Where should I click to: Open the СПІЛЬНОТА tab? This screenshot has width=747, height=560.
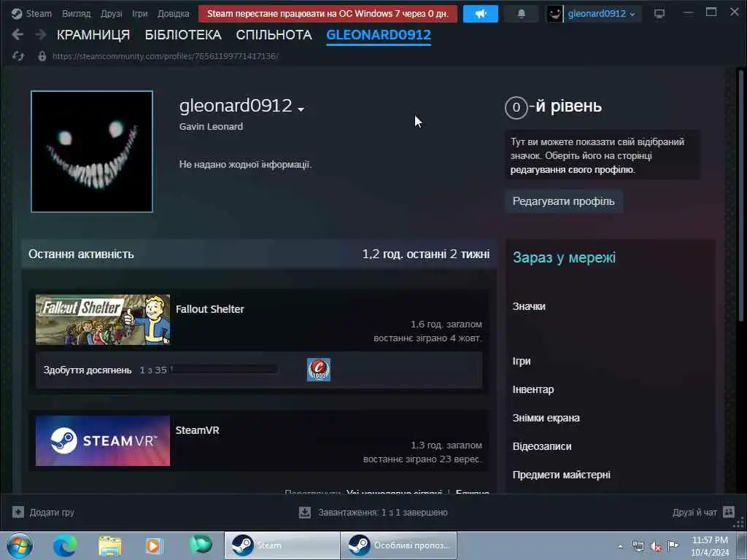[x=274, y=35]
